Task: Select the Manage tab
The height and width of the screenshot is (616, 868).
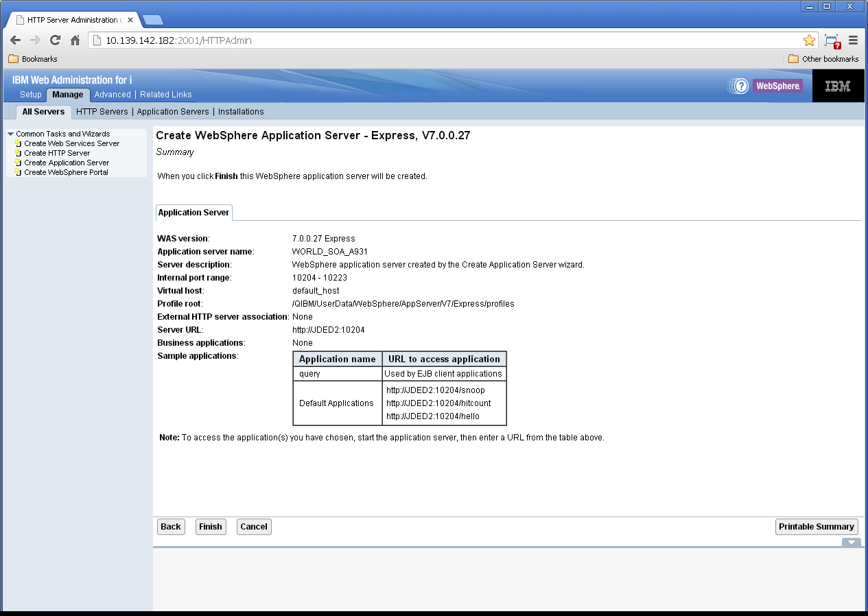Action: tap(68, 95)
